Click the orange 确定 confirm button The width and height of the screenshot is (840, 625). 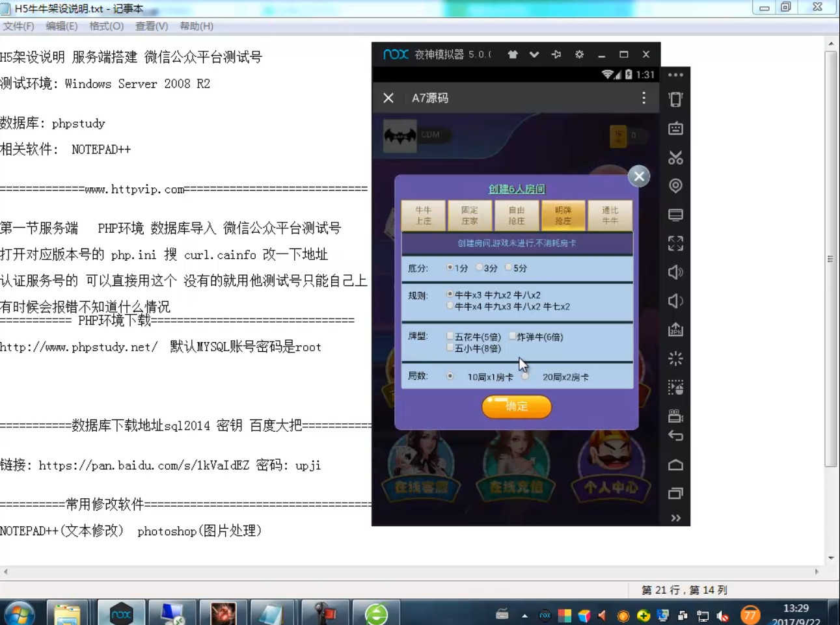point(517,406)
